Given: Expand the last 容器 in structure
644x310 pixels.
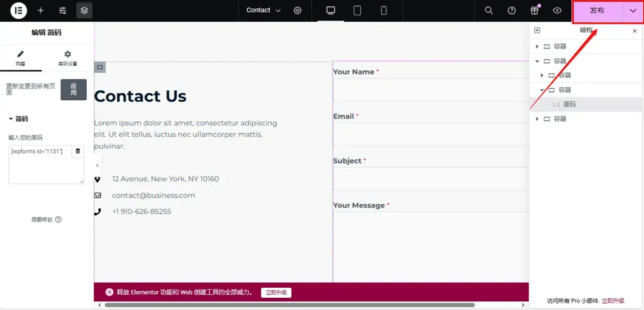Looking at the screenshot, I should tap(537, 119).
